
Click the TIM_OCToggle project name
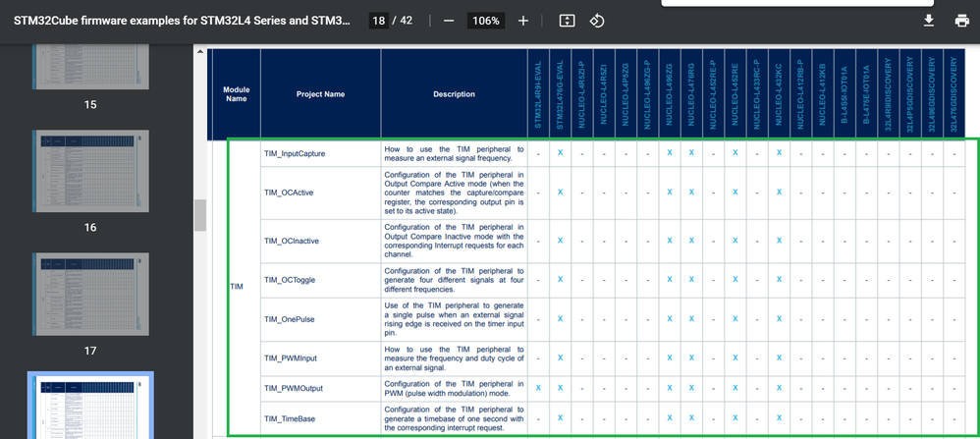(290, 280)
